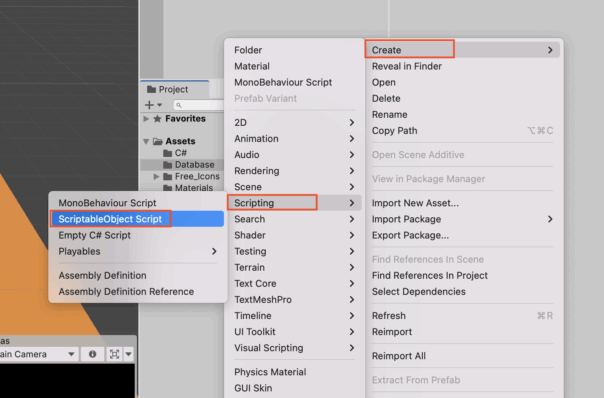The width and height of the screenshot is (604, 398).
Task: Expand the Shader submenu
Action: tap(294, 235)
